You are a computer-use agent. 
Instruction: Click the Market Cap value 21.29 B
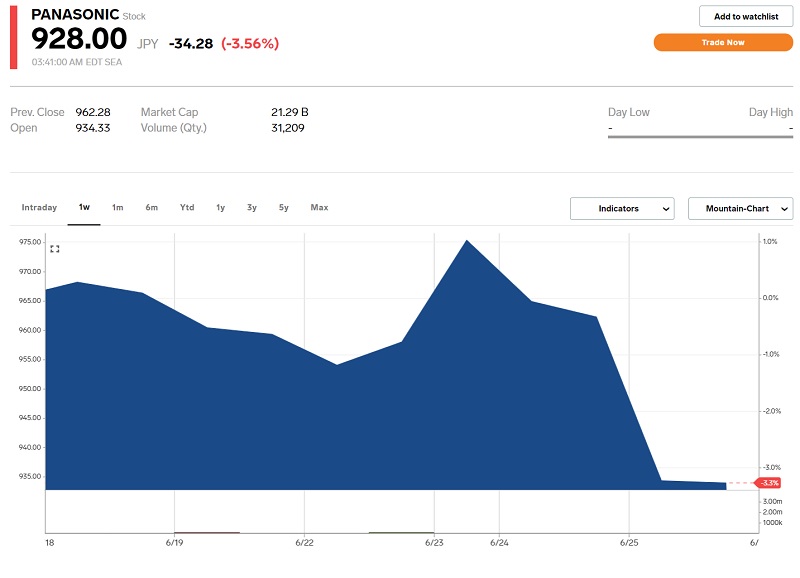coord(290,112)
